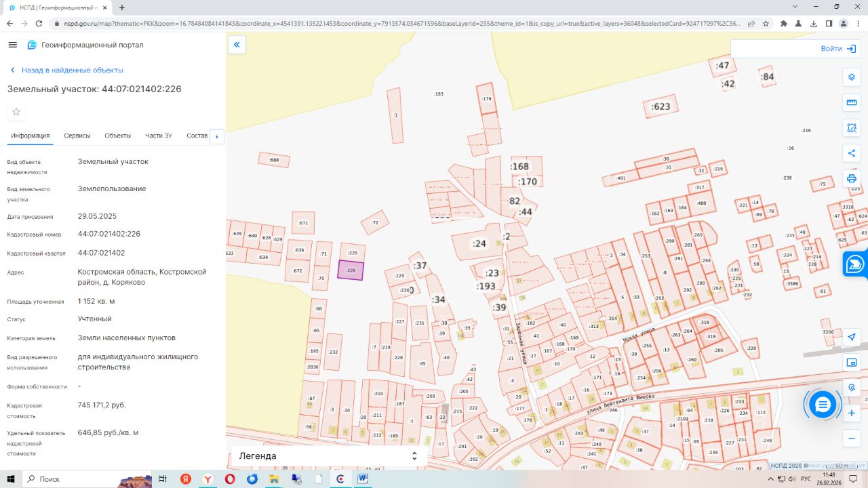This screenshot has width=868, height=488.
Task: Toggle the mini overview map
Action: click(x=852, y=363)
